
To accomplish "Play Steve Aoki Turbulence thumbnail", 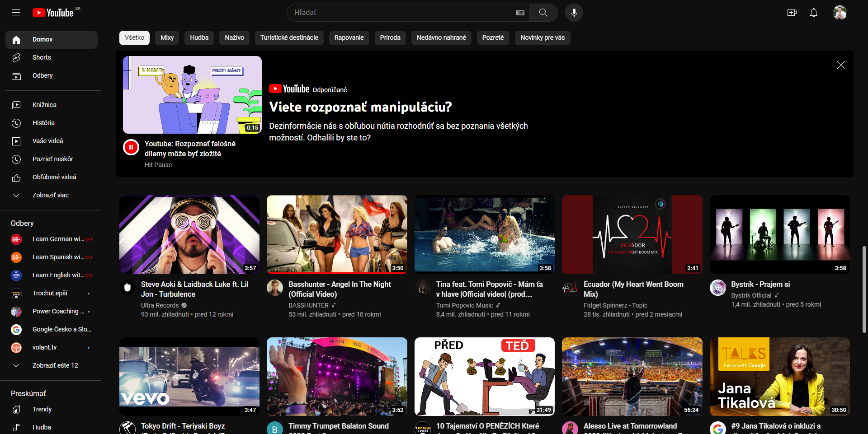I will (x=189, y=234).
